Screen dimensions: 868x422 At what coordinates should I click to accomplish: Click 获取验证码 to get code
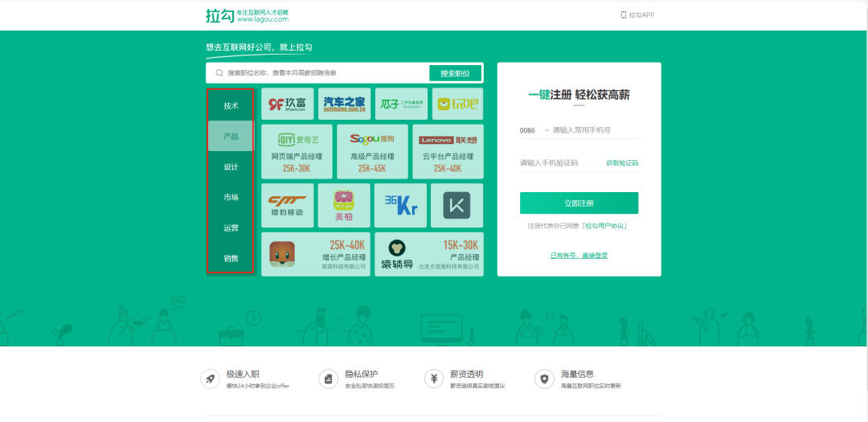(x=622, y=163)
